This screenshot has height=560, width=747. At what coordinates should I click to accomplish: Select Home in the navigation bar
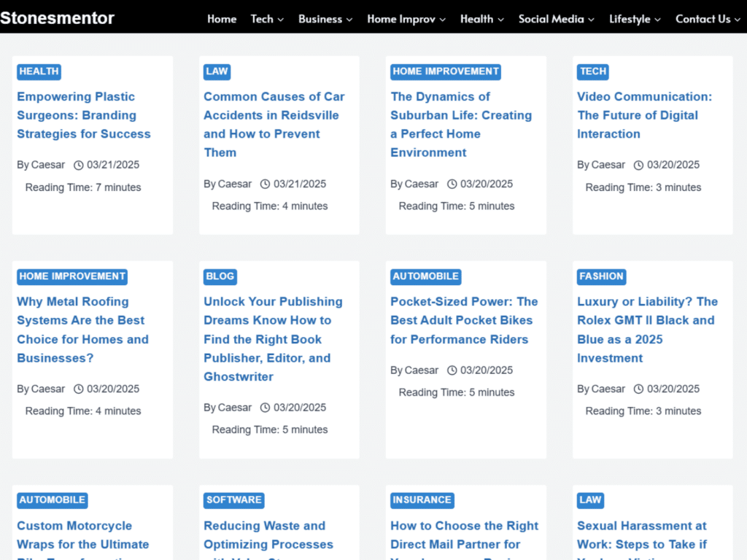[x=222, y=20]
